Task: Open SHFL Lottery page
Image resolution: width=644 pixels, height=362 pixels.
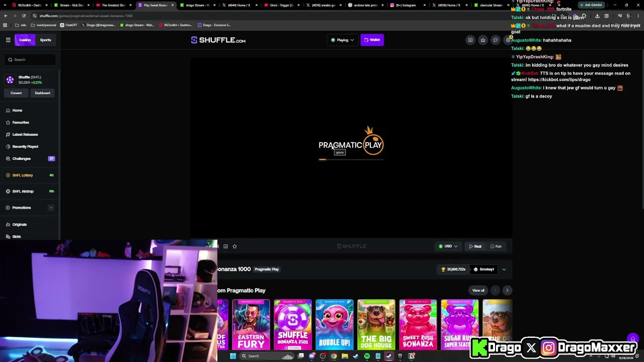Action: [23, 175]
